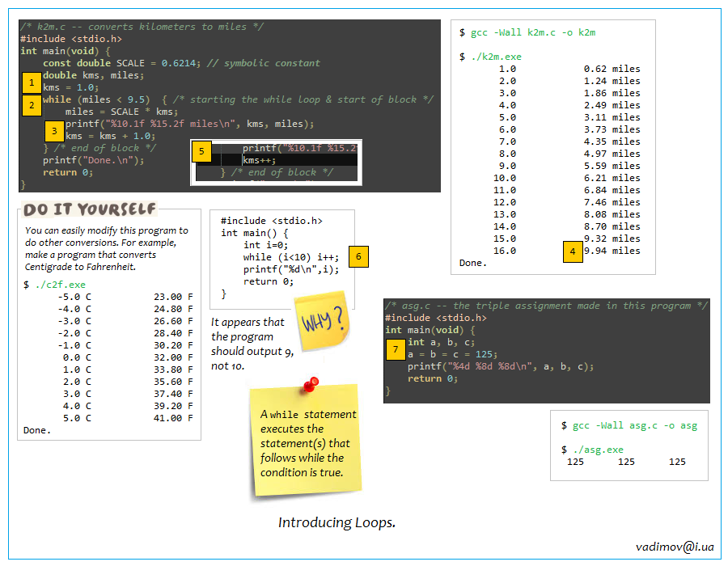
Task: Select the 'while (i<10) i++;' line
Action: coord(291,257)
